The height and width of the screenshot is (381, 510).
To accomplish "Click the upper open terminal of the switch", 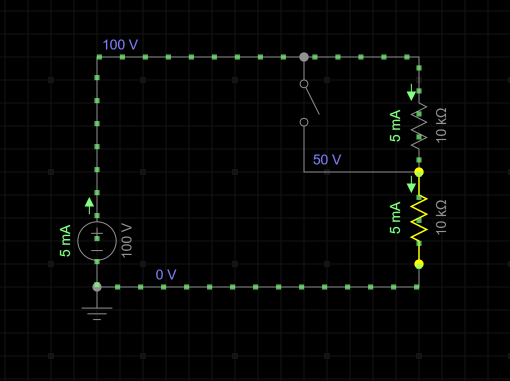I will click(x=304, y=84).
